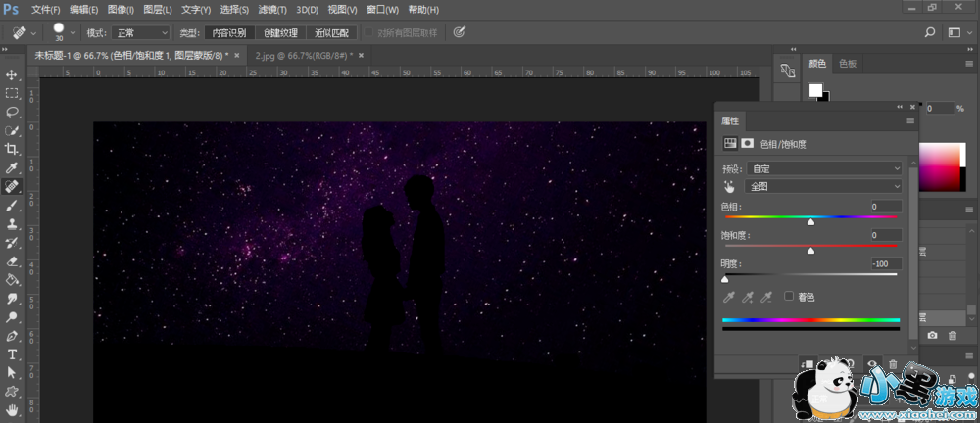Select the Lasso tool
Viewport: 980px width, 423px height.
(x=12, y=113)
